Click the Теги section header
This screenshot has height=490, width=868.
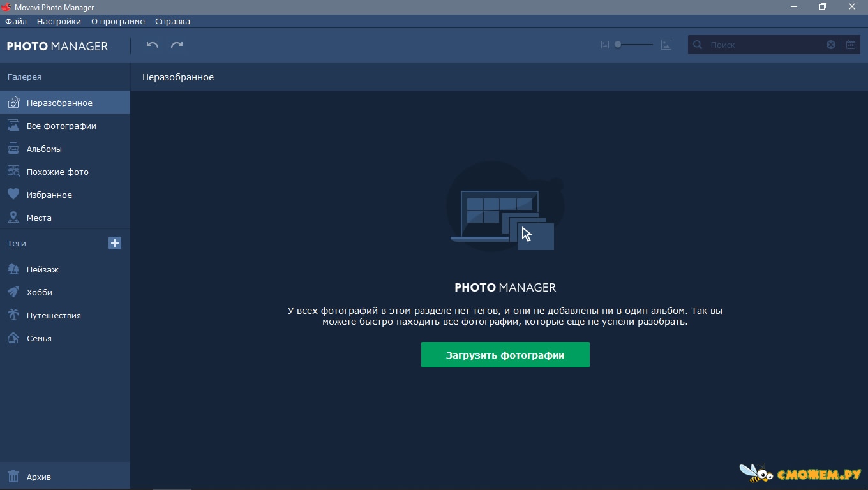(x=17, y=243)
